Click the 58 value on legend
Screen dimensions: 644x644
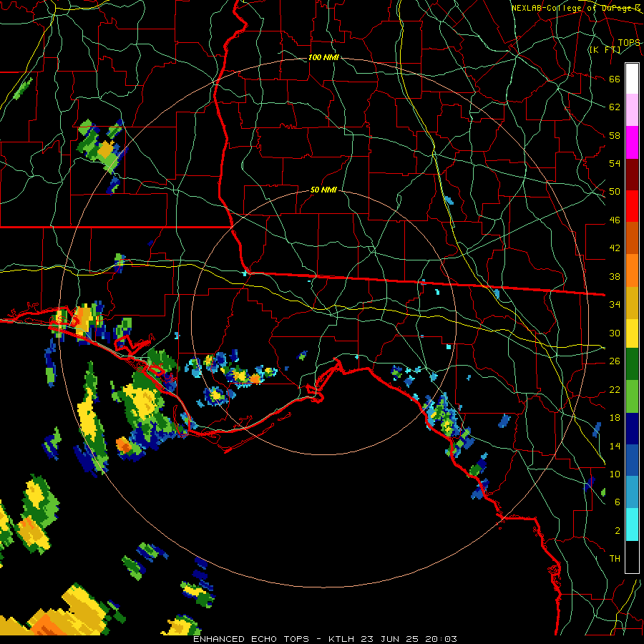(x=615, y=135)
